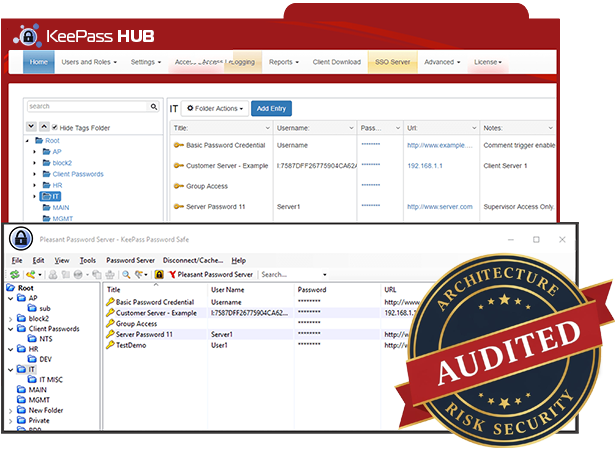Image resolution: width=616 pixels, height=457 pixels.
Task: Switch to the SSO Server tab
Action: [x=392, y=62]
